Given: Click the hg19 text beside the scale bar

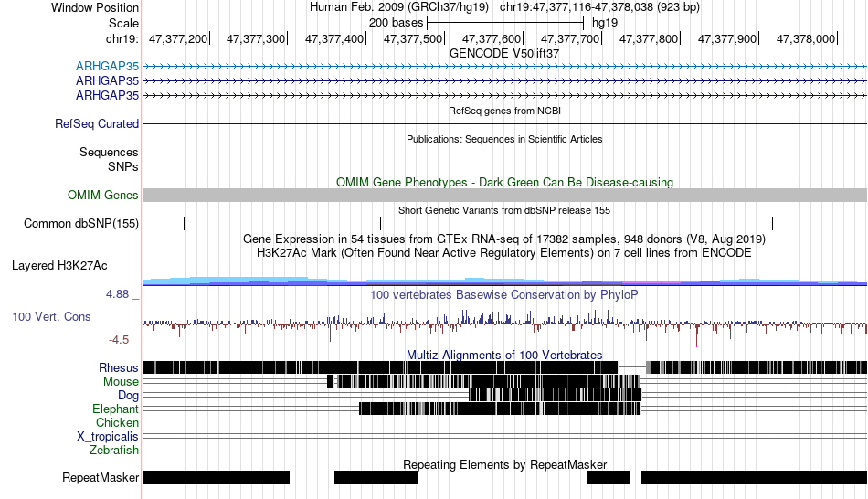Looking at the screenshot, I should [x=605, y=23].
